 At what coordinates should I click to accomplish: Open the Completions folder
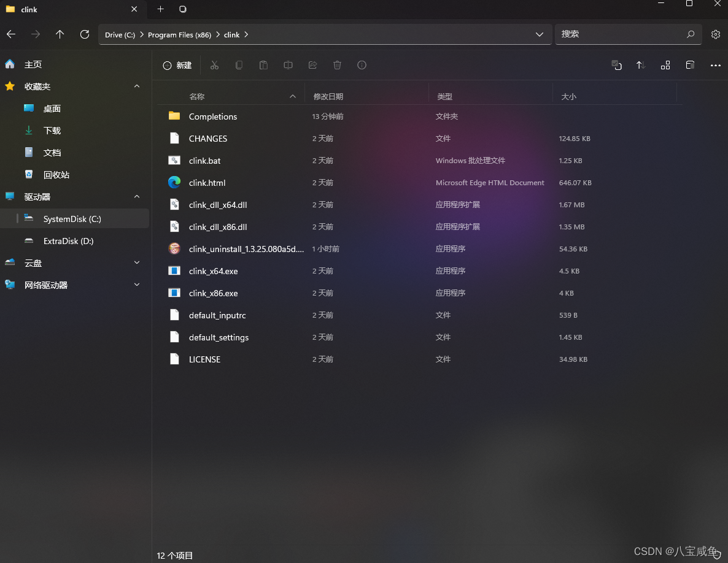(212, 116)
